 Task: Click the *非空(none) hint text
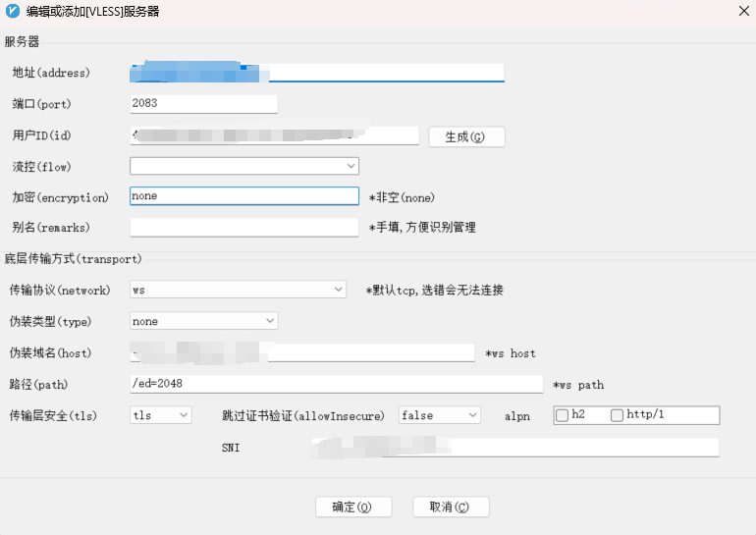coord(402,197)
